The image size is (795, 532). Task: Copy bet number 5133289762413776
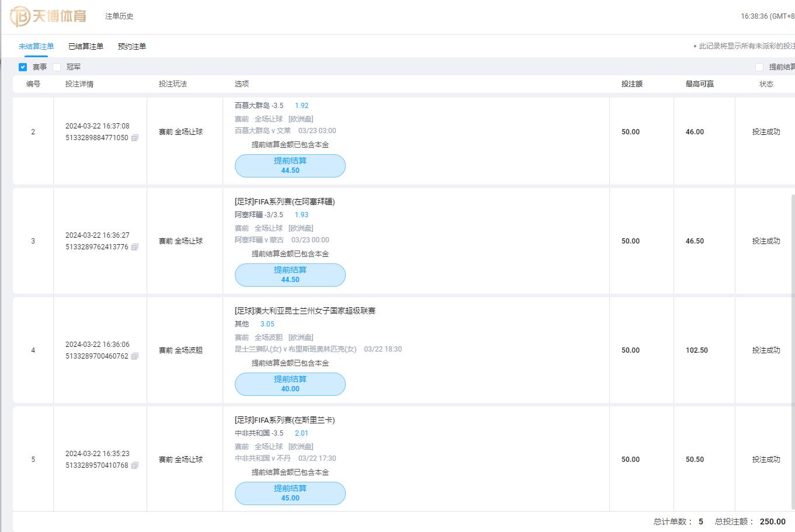coord(135,247)
